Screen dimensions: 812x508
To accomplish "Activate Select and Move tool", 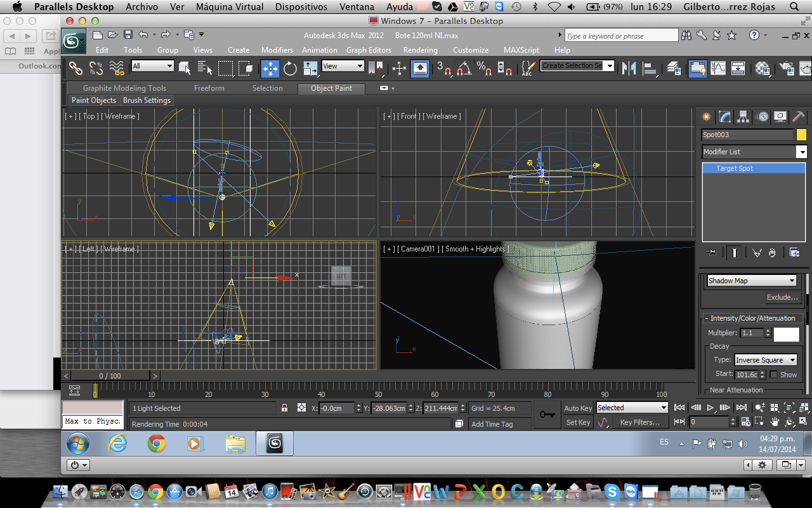I will click(x=270, y=67).
